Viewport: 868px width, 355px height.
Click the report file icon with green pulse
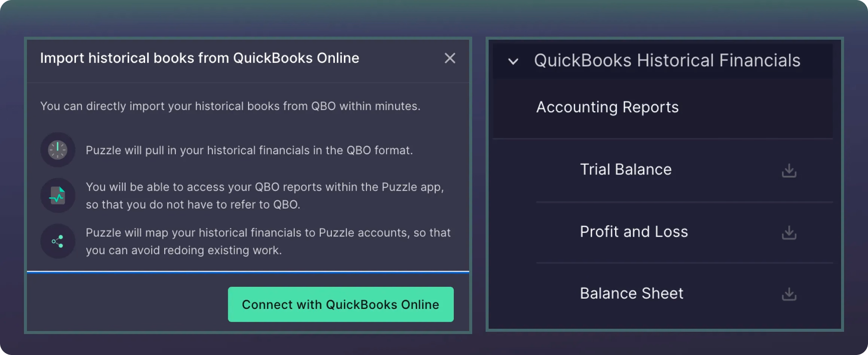coord(58,195)
